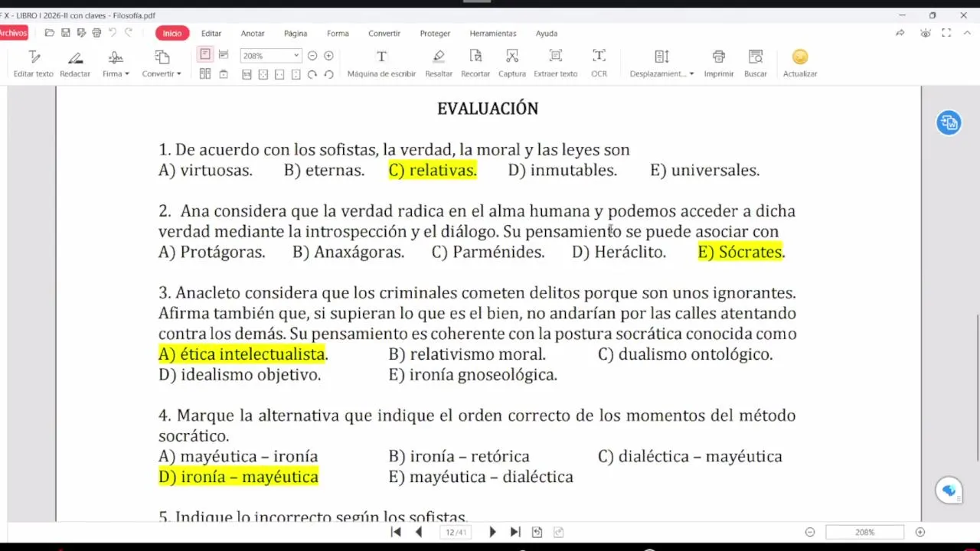Activate the Resaltar highlighter tool
Viewport: 980px width, 551px height.
click(439, 64)
